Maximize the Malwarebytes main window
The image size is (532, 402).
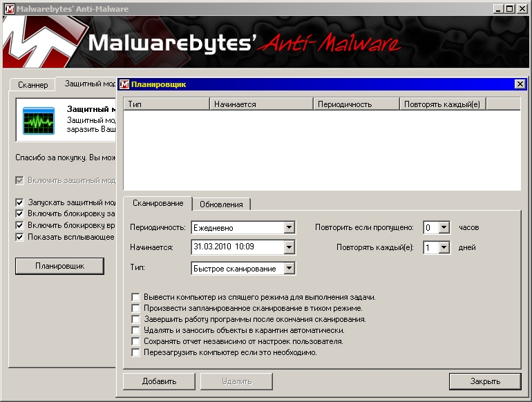click(510, 9)
